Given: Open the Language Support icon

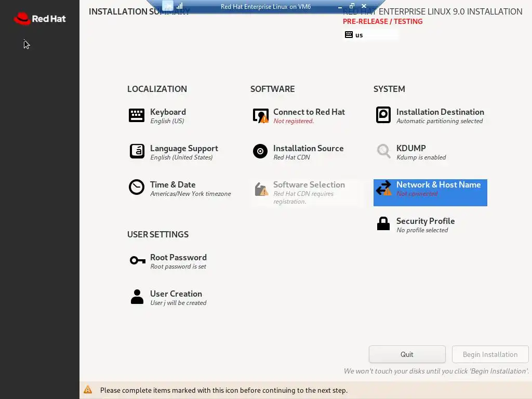Looking at the screenshot, I should pos(137,151).
